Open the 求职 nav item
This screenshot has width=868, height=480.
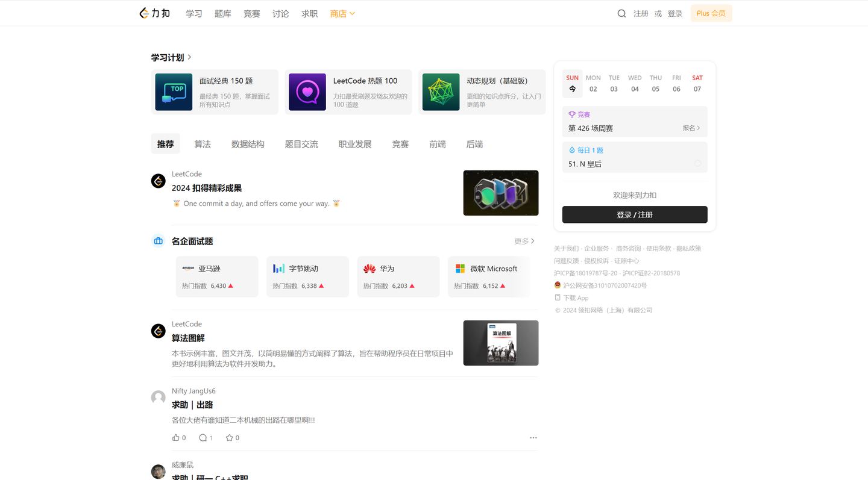click(x=310, y=13)
